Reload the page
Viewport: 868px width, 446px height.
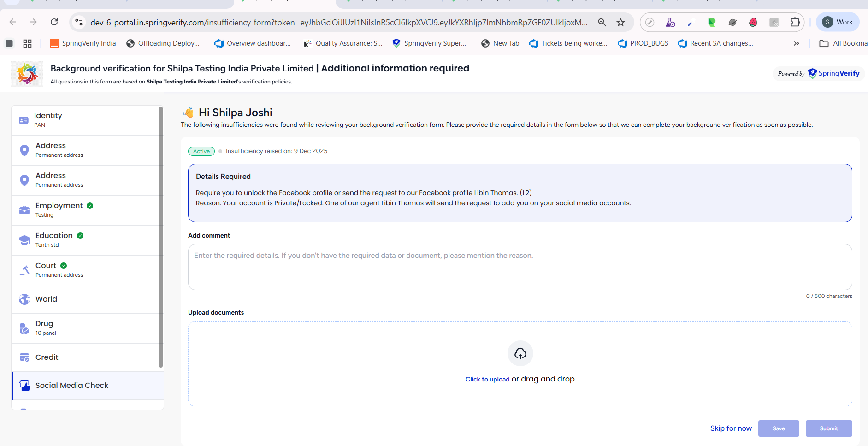(x=54, y=22)
